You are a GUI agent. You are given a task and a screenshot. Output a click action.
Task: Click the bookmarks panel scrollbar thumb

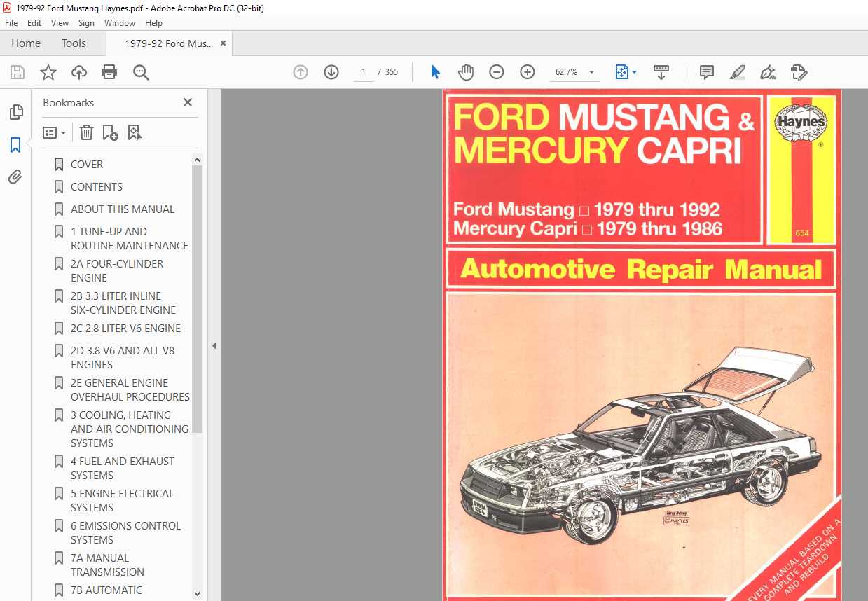click(x=198, y=300)
